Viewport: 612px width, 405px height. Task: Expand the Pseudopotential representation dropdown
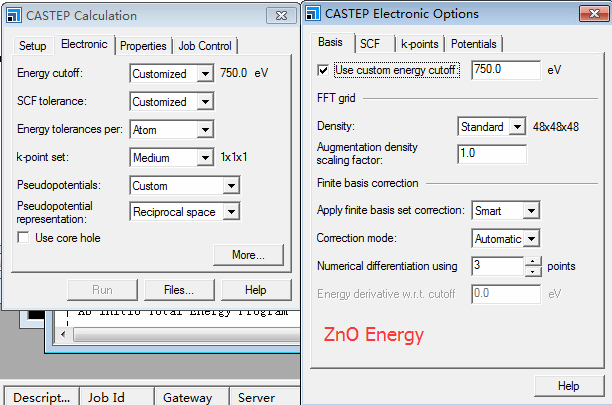tap(231, 212)
